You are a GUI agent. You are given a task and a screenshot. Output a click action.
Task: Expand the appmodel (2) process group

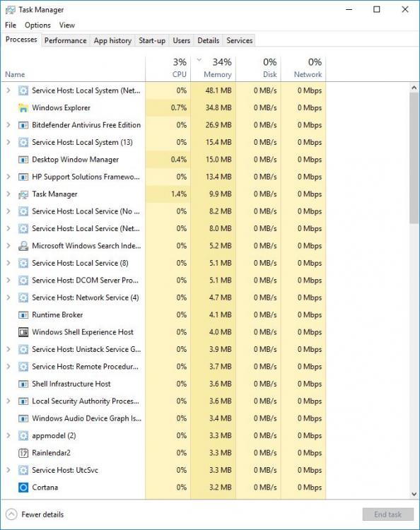[x=8, y=436]
